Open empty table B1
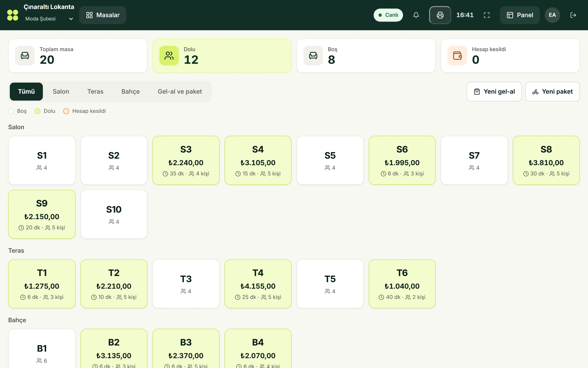 (x=42, y=349)
